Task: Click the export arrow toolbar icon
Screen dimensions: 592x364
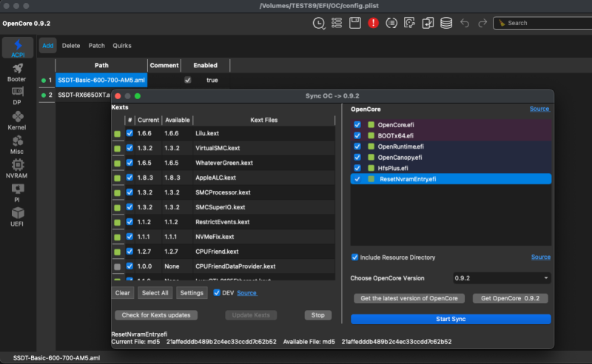Action: pyautogui.click(x=428, y=23)
